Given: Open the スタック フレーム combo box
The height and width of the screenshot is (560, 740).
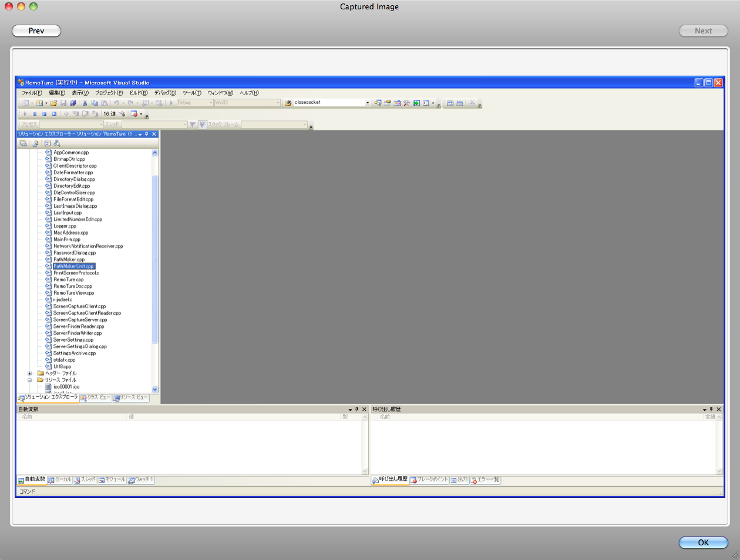Looking at the screenshot, I should (274, 124).
